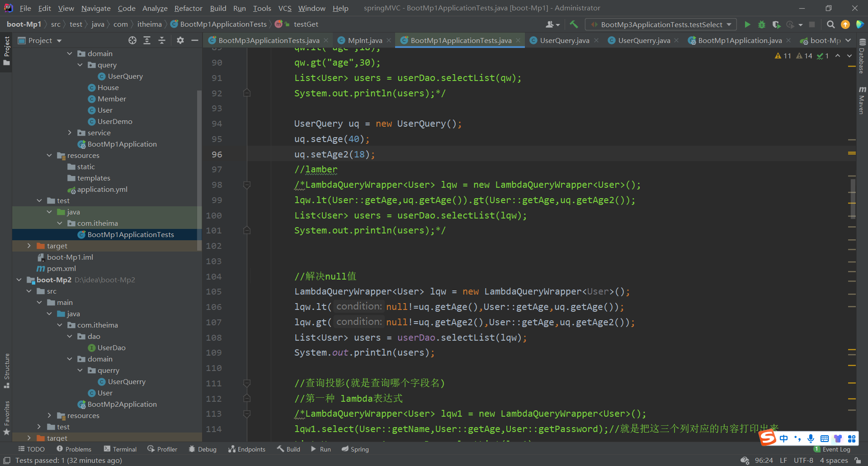The width and height of the screenshot is (868, 466).
Task: Open the run configuration dropdown
Action: pyautogui.click(x=661, y=24)
